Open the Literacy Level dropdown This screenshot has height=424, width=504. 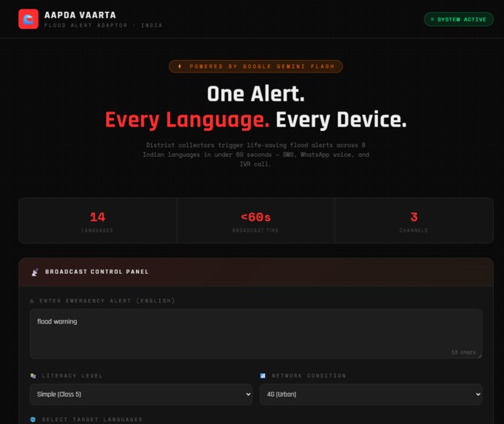(141, 394)
